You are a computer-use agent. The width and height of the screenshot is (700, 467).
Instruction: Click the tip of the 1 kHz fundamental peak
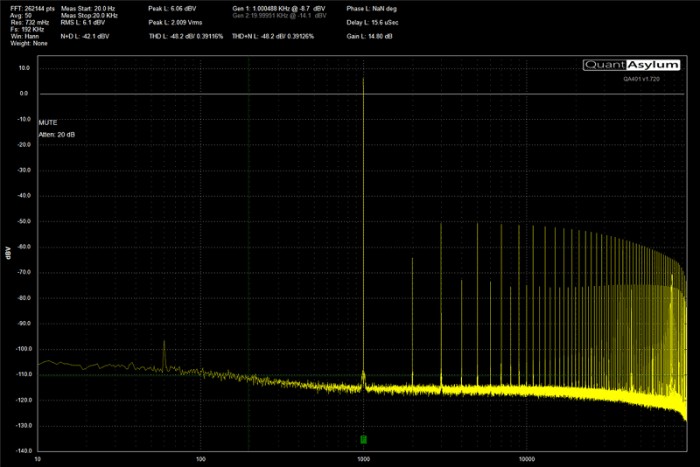pyautogui.click(x=363, y=79)
